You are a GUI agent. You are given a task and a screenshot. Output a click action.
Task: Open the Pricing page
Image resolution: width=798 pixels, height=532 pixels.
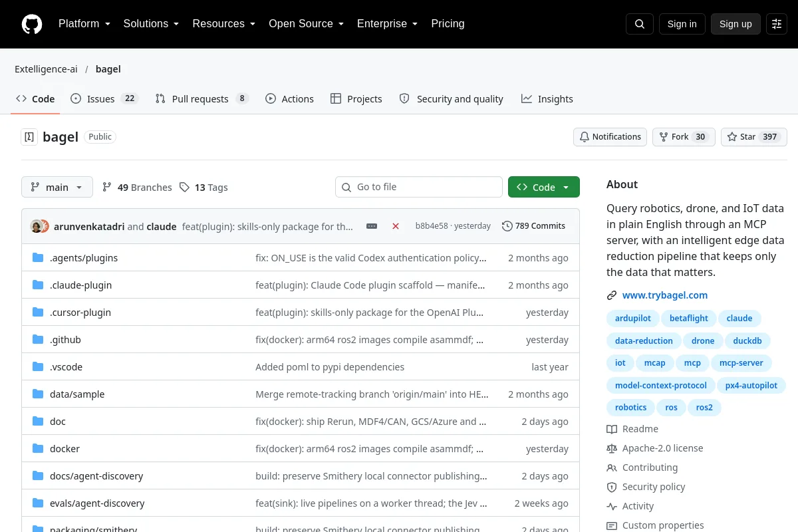pos(448,24)
